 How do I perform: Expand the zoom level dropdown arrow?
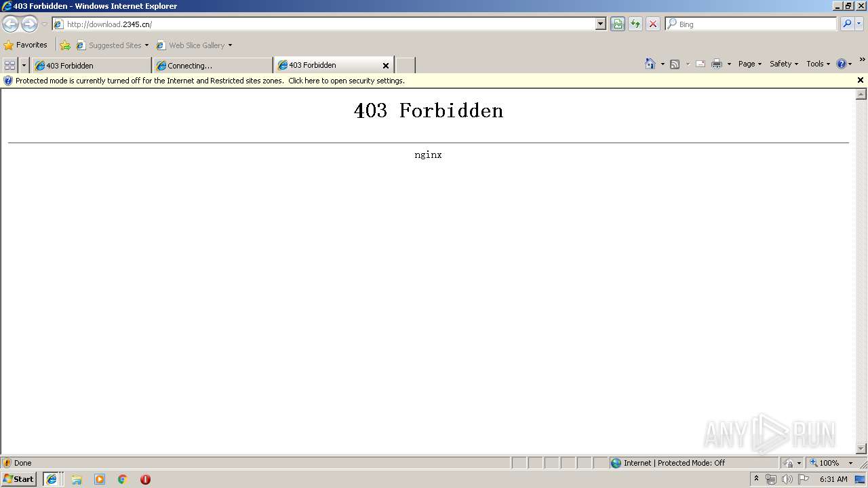[x=850, y=463]
